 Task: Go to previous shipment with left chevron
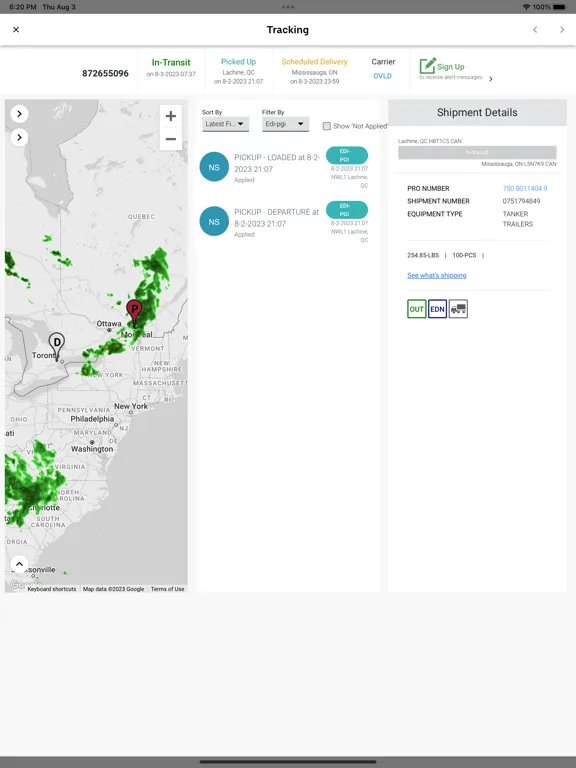[x=535, y=30]
